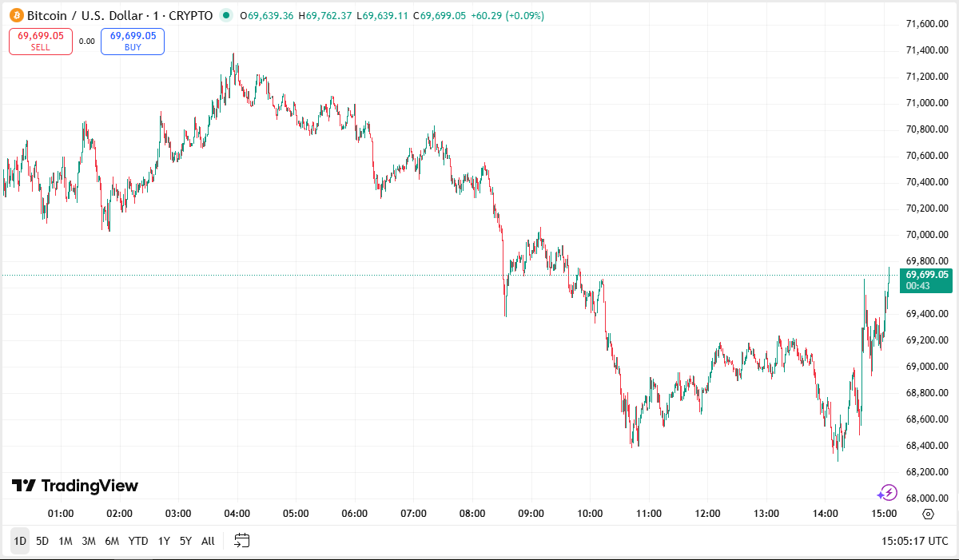Screen dimensions: 959x560
Task: Open timezone menu at 15:05:17 UTC
Action: [914, 541]
